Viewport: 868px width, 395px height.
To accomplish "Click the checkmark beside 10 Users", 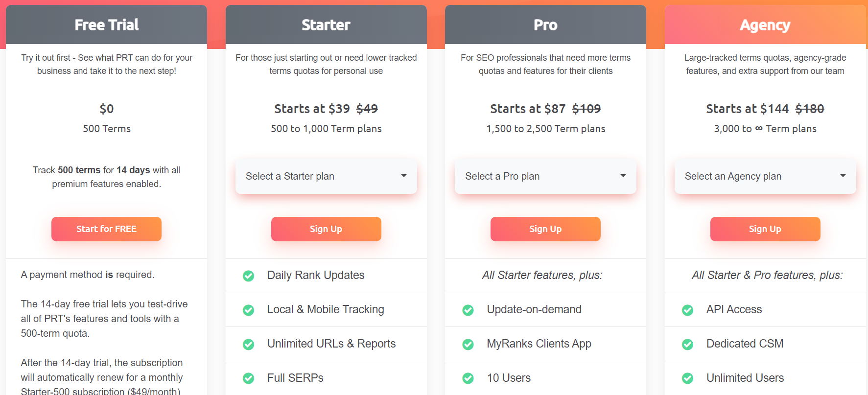I will (x=468, y=378).
